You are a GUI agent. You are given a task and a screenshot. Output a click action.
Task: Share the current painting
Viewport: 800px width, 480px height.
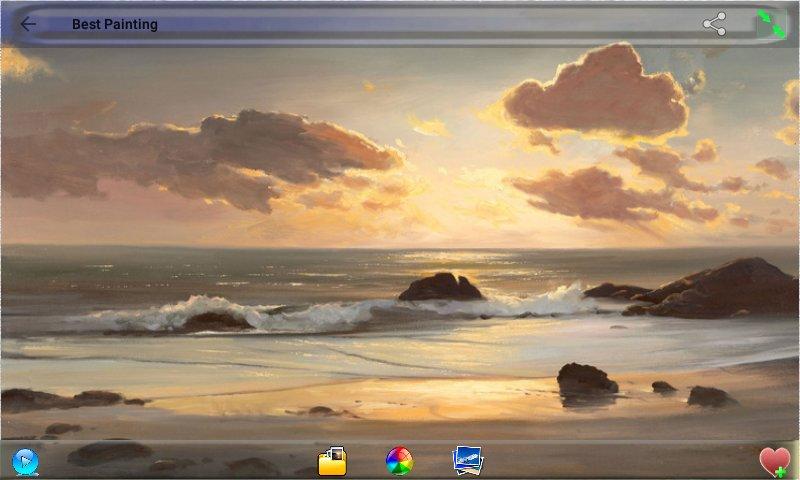point(714,24)
